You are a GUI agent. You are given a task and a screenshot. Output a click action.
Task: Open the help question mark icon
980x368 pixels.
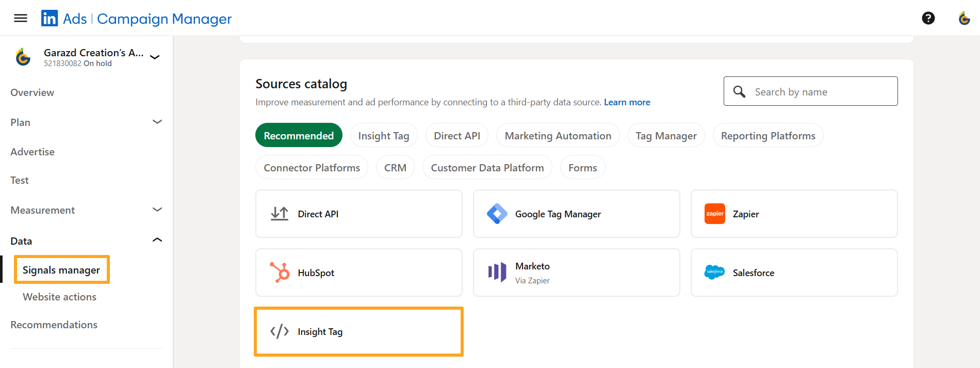point(928,19)
